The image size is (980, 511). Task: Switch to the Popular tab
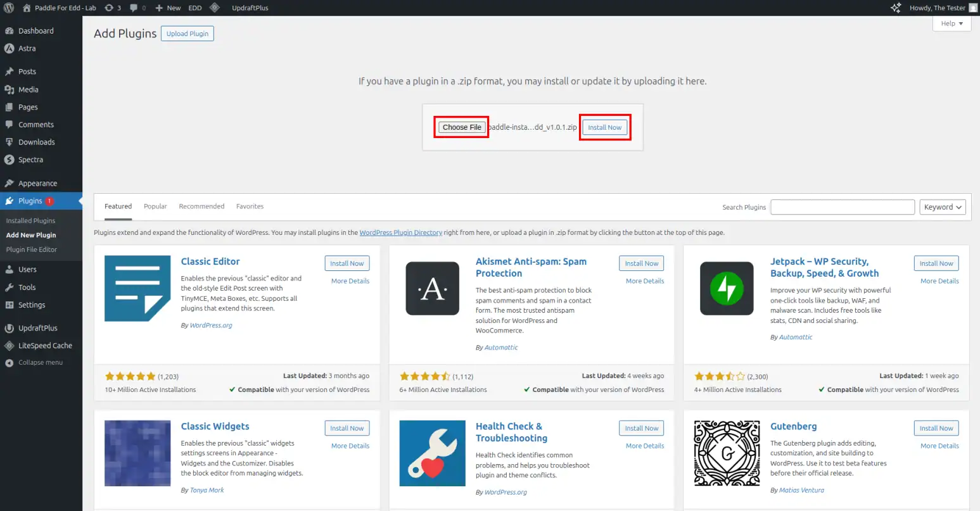pyautogui.click(x=155, y=206)
